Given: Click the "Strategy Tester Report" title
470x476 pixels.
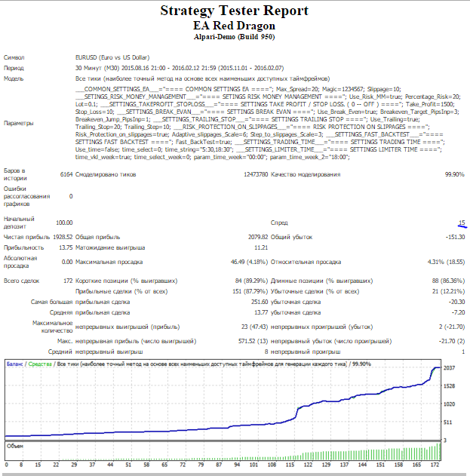Looking at the screenshot, I should coord(234,11).
